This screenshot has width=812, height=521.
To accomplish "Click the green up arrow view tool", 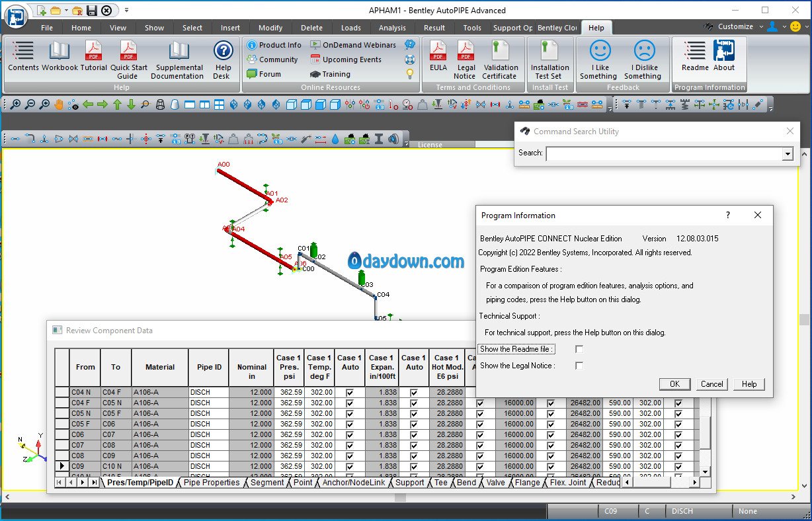I will click(117, 104).
